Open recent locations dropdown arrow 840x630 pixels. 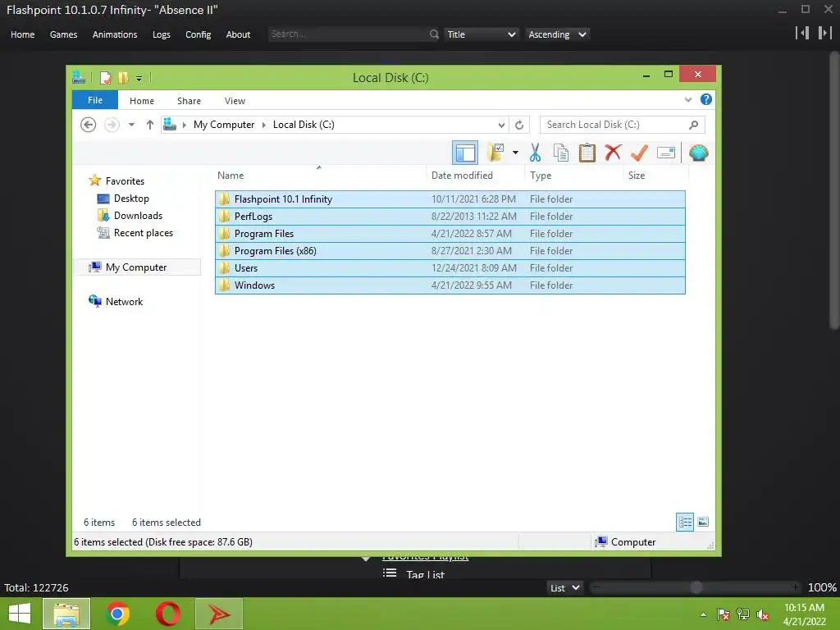(x=131, y=125)
